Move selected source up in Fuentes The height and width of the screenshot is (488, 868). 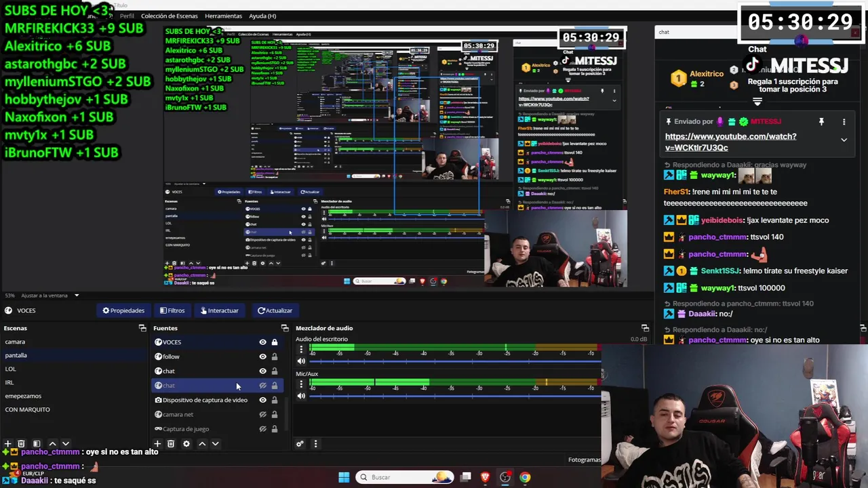click(202, 444)
